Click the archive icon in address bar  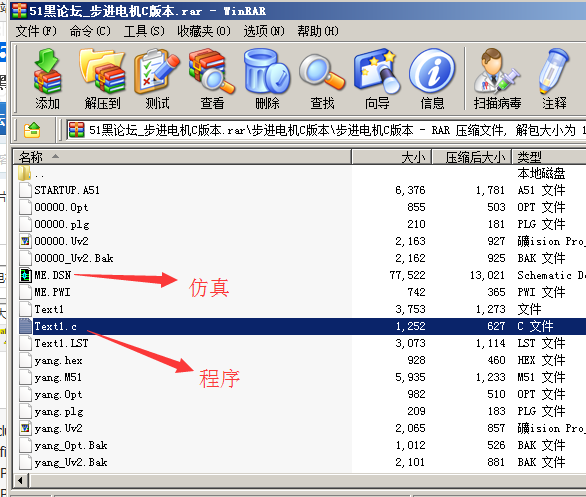pos(77,130)
